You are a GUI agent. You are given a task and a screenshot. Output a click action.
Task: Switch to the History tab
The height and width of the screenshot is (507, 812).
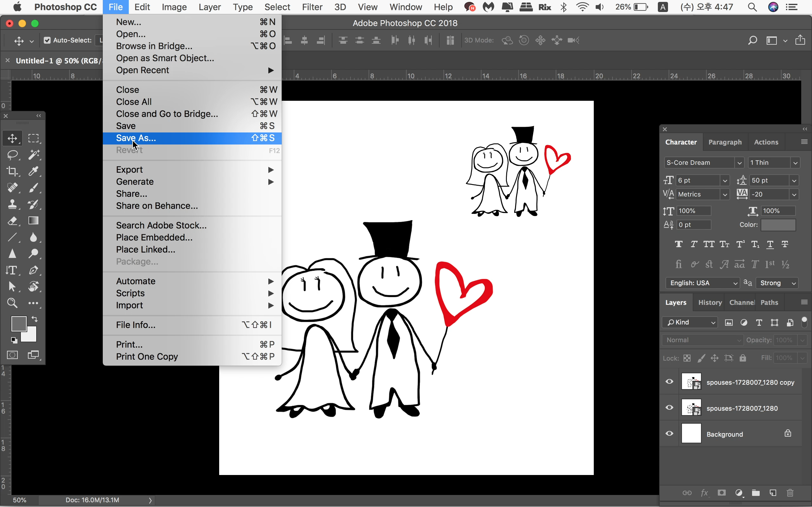[x=710, y=302]
